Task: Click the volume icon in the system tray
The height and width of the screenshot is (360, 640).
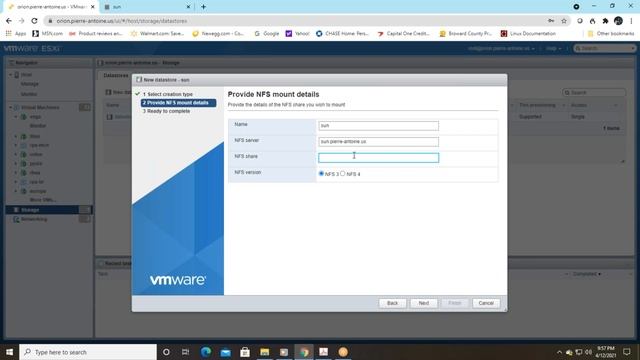Action: pyautogui.click(x=588, y=352)
